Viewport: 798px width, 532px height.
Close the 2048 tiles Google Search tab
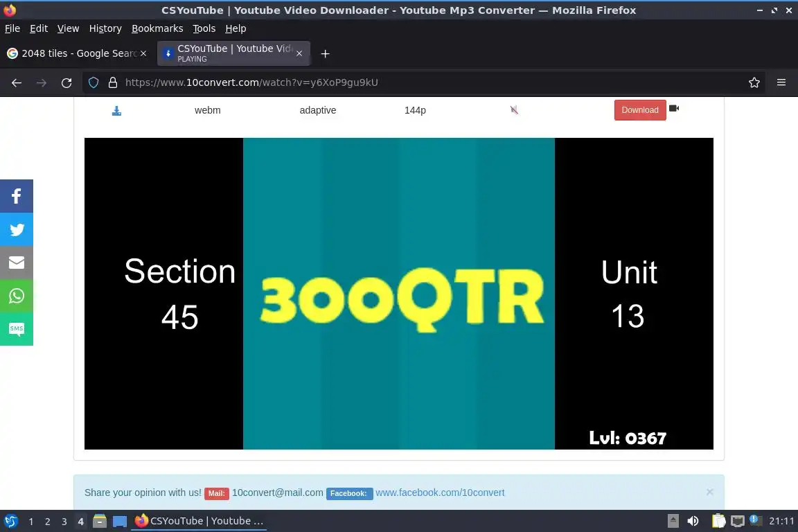click(x=143, y=53)
